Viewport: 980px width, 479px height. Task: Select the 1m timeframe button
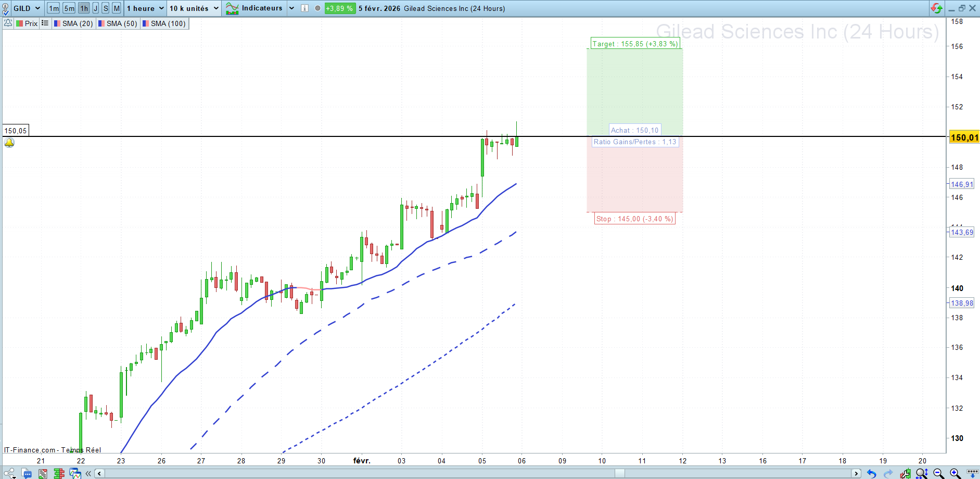(54, 8)
